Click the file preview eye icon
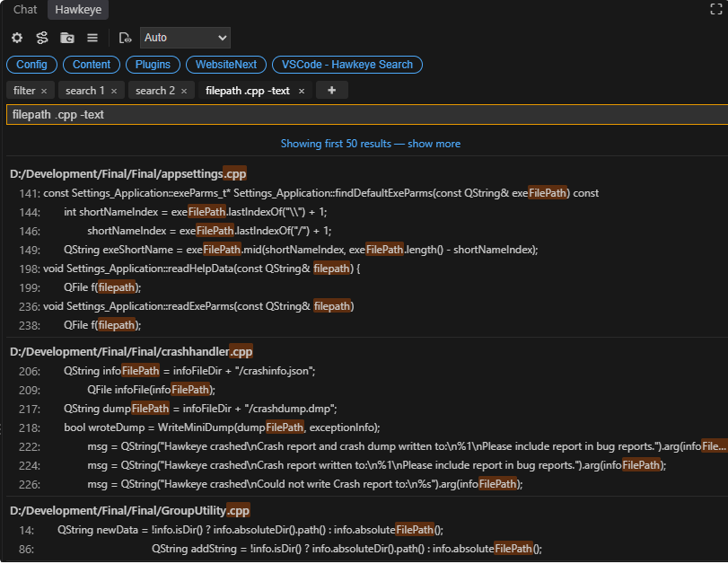The width and height of the screenshot is (728, 564). pos(125,38)
